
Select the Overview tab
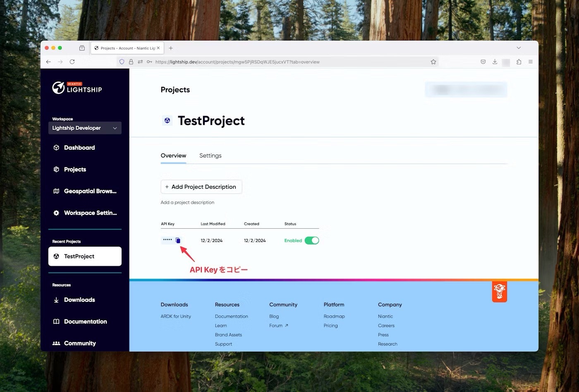(x=173, y=155)
